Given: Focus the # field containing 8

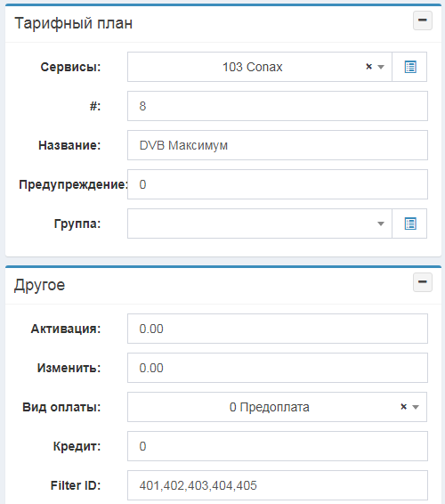Looking at the screenshot, I should [x=278, y=106].
